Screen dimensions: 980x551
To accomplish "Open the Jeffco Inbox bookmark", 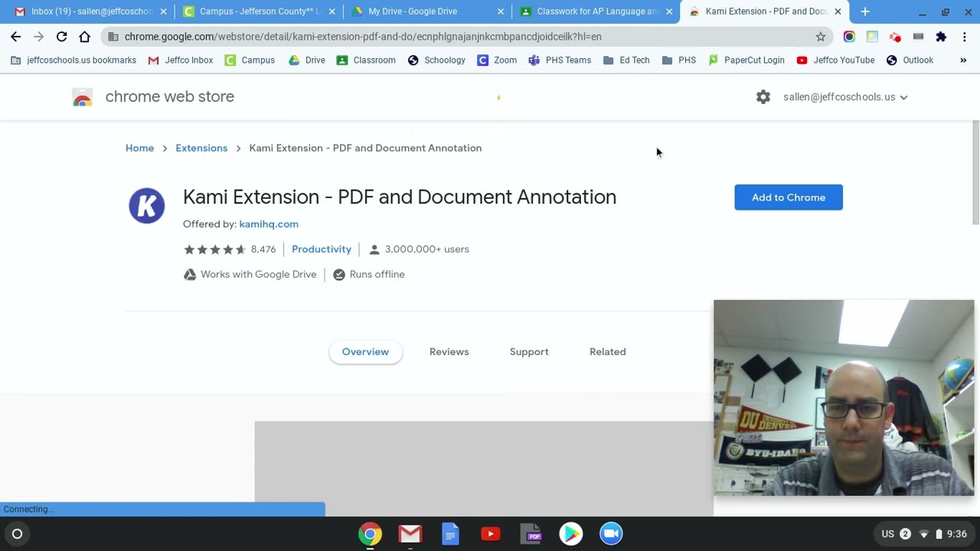I will coord(181,60).
